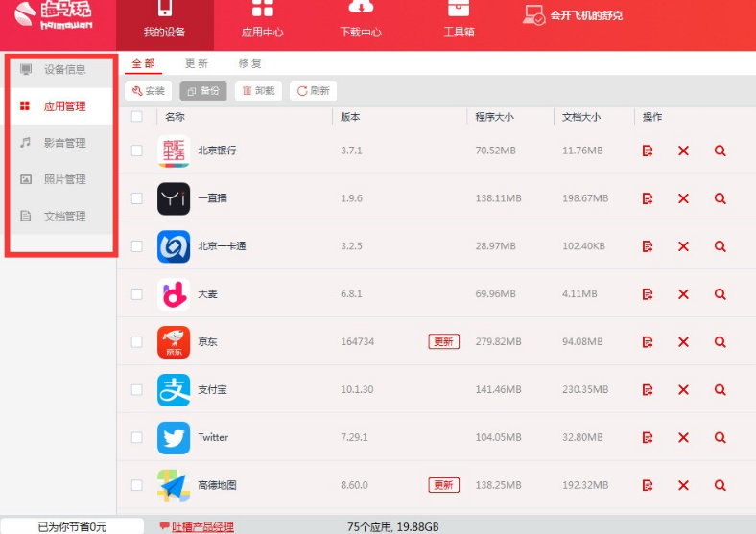Click the 安装 button

pyautogui.click(x=148, y=91)
